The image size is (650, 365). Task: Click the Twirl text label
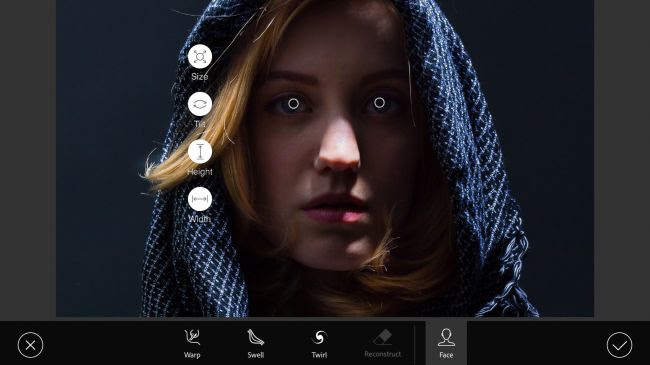click(x=319, y=355)
